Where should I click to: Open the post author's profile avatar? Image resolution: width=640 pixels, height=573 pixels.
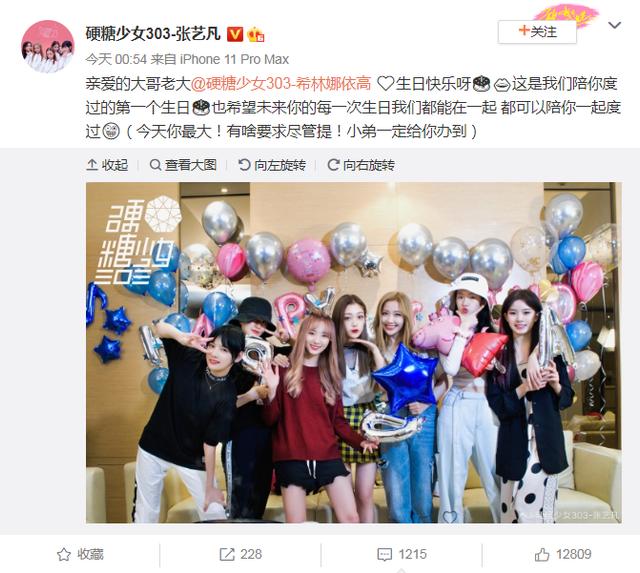click(x=48, y=46)
